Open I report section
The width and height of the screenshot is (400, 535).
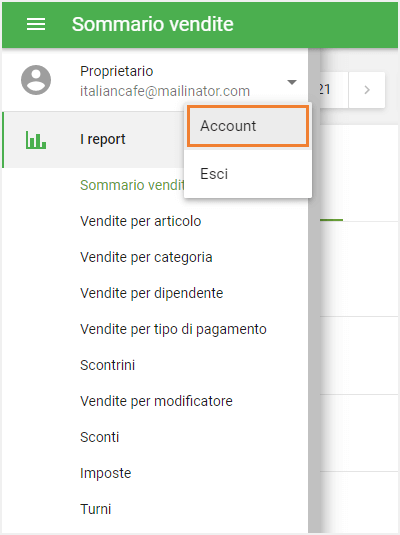click(102, 139)
